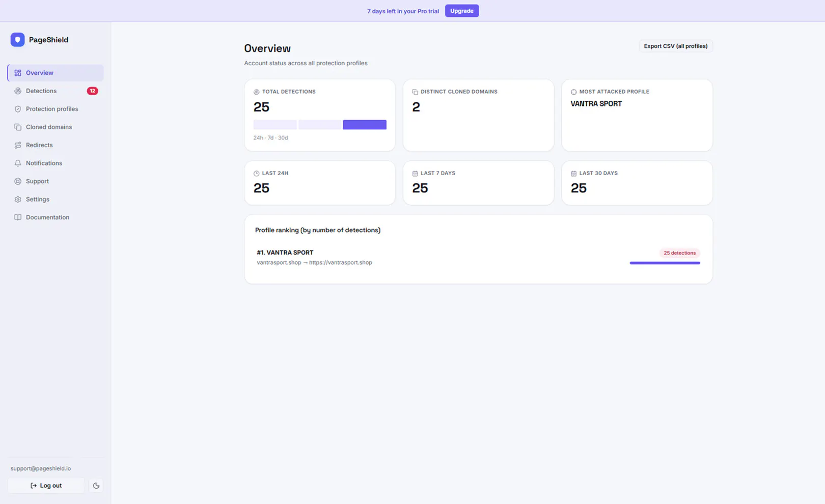Click the Cloned domains copy icon in sidebar
The height and width of the screenshot is (504, 825).
coord(18,127)
